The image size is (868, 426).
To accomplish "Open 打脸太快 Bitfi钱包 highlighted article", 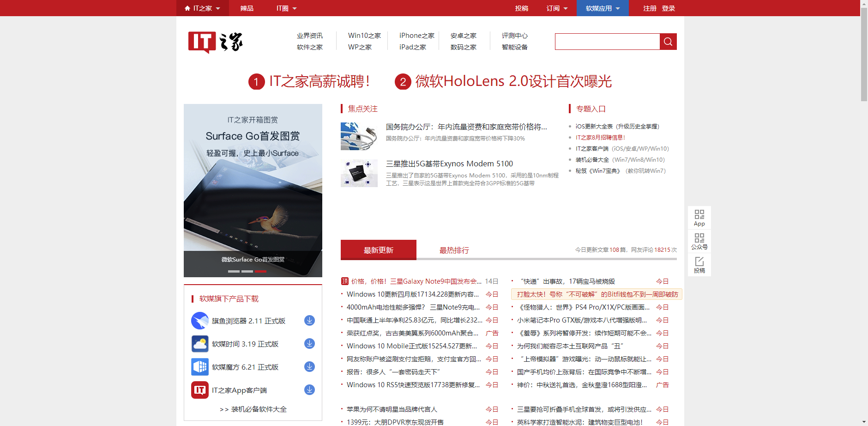I will coord(597,294).
